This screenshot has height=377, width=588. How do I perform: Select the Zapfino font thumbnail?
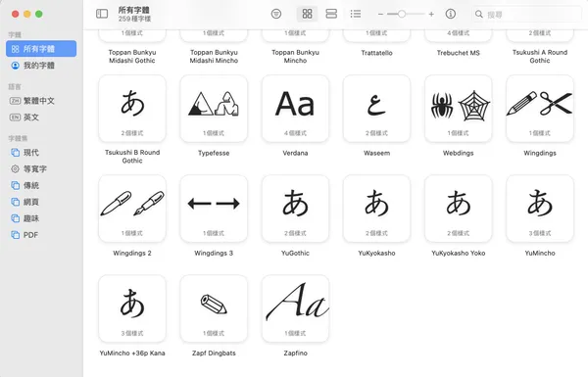point(295,308)
